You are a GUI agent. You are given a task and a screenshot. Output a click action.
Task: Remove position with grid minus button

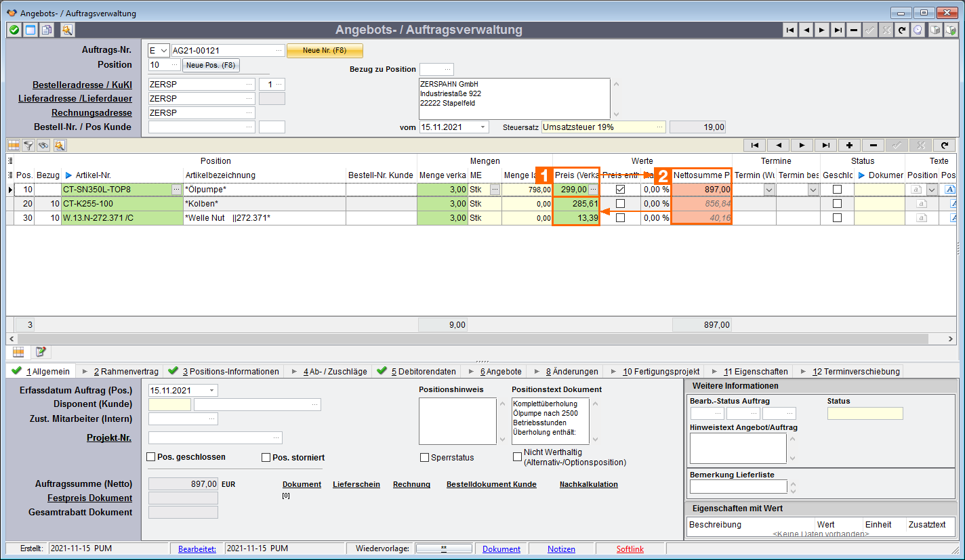874,145
